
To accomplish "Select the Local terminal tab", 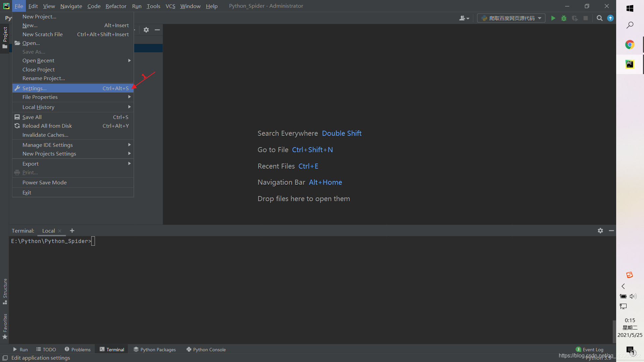I will [x=49, y=231].
